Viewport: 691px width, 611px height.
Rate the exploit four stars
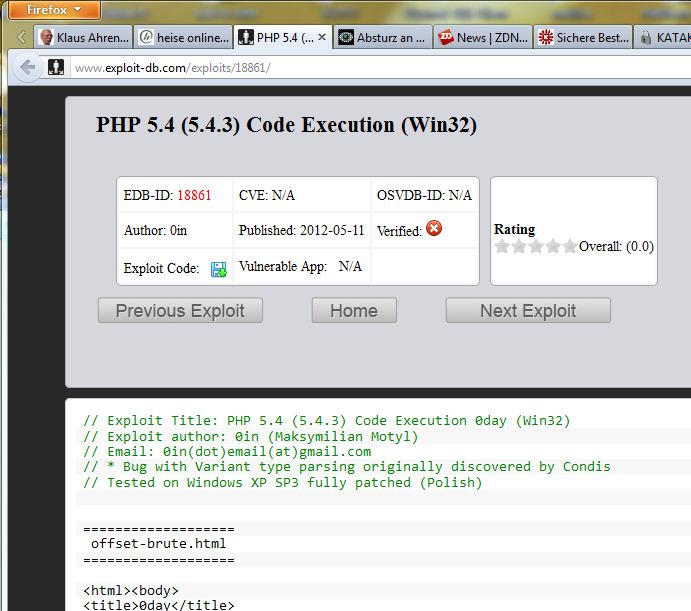pos(552,246)
